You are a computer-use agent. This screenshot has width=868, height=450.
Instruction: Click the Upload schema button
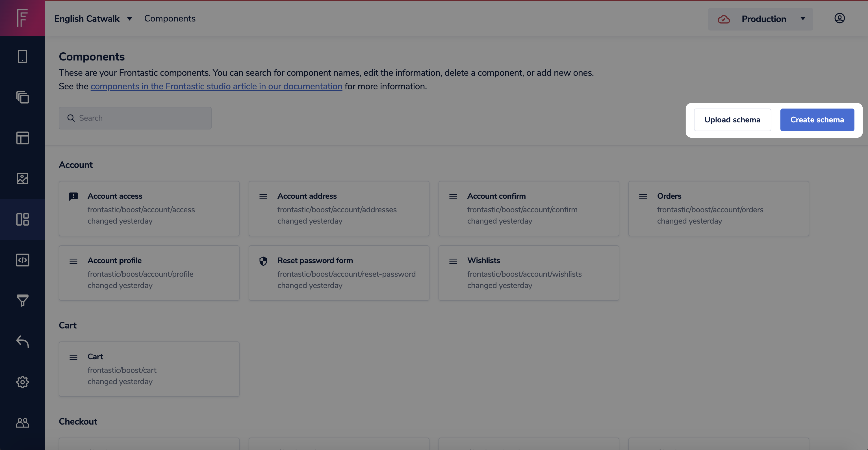pyautogui.click(x=732, y=120)
